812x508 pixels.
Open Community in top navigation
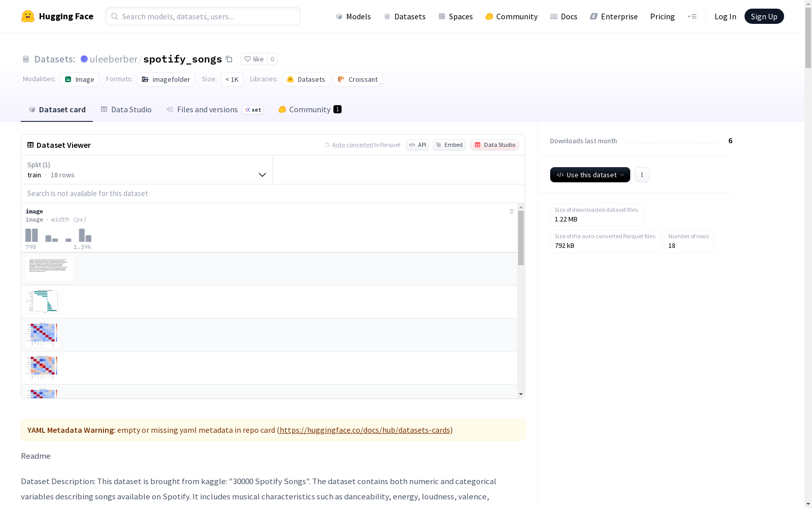click(x=511, y=16)
